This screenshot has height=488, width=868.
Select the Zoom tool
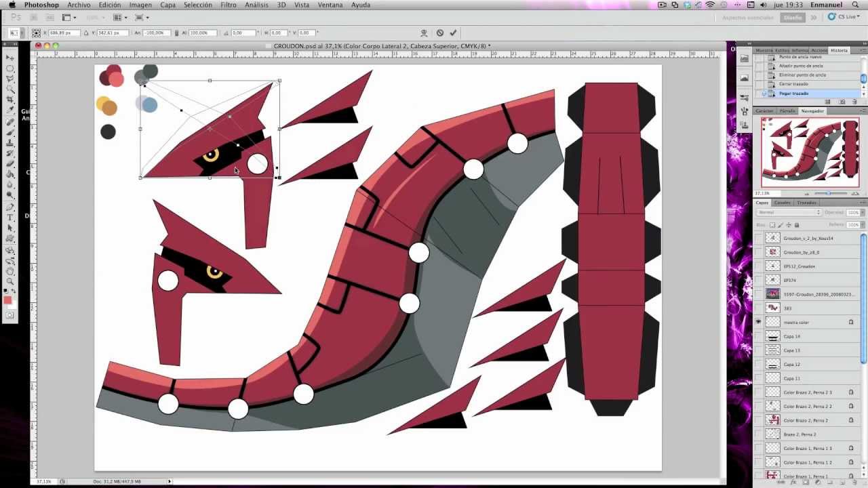[x=10, y=281]
